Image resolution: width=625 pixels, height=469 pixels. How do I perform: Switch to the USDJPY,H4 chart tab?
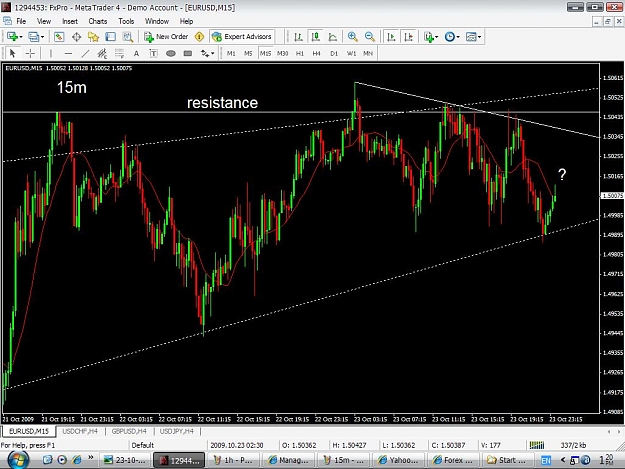(x=177, y=432)
